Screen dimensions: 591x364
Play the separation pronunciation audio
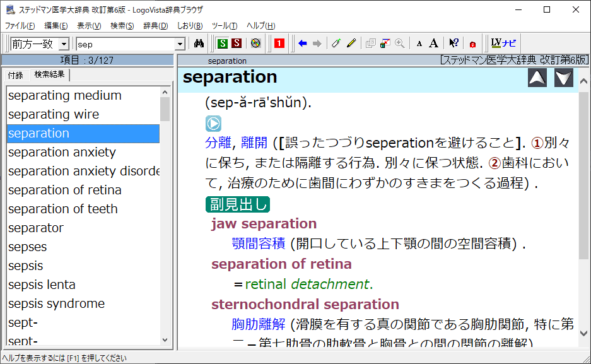click(x=213, y=124)
